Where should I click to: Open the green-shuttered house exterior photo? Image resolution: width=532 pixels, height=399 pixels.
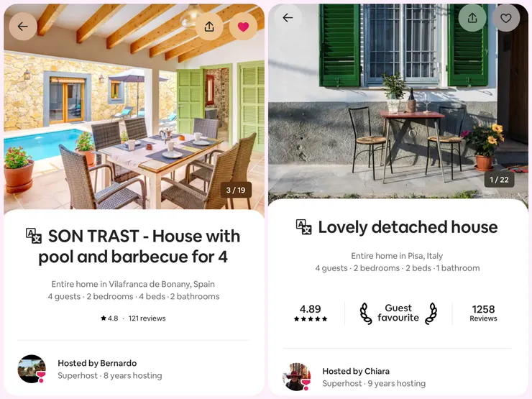coord(398,104)
